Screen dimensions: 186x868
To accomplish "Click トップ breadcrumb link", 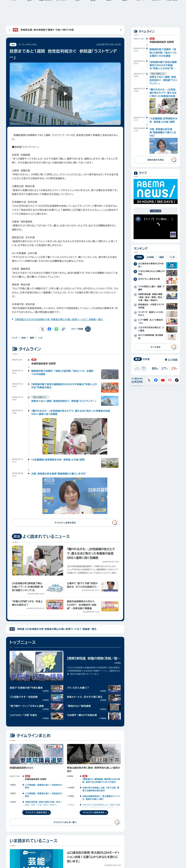I will [x=14, y=338].
